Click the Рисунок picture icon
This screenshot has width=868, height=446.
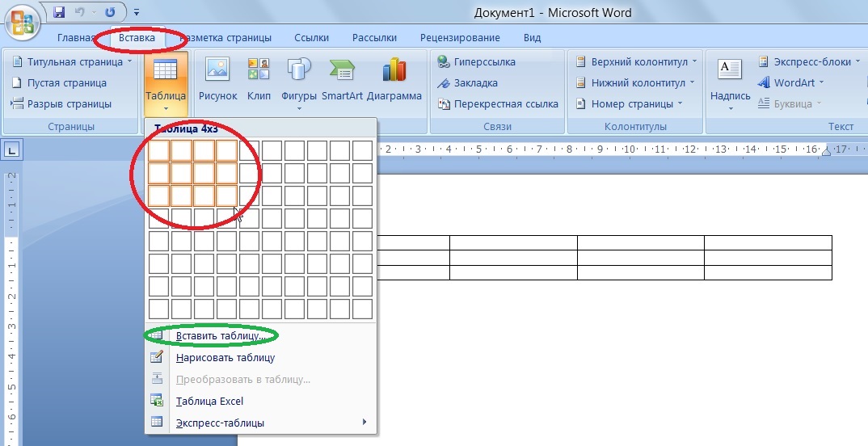click(x=217, y=69)
